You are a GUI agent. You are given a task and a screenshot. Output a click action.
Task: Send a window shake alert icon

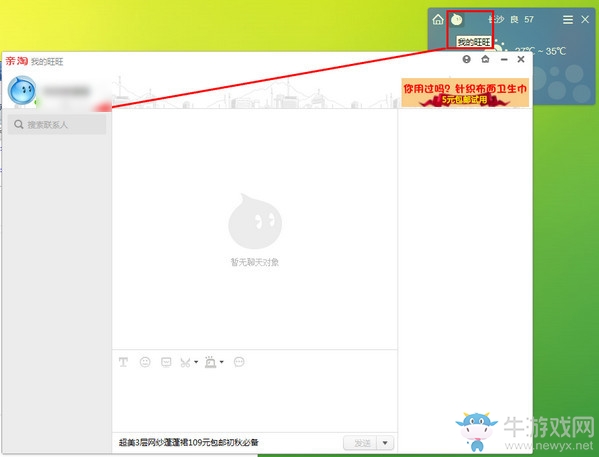[x=210, y=362]
